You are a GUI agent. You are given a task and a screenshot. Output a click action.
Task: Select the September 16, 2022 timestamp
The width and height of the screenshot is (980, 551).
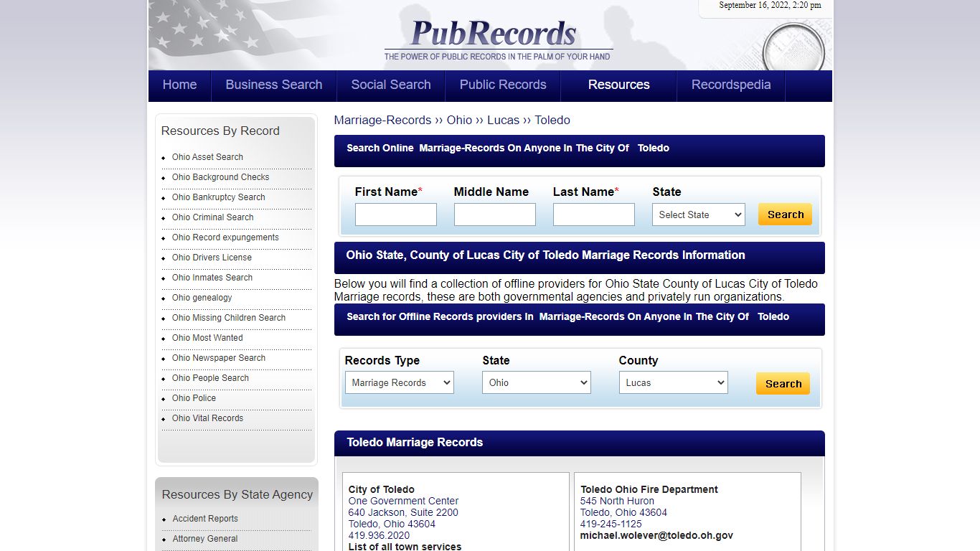pos(770,5)
